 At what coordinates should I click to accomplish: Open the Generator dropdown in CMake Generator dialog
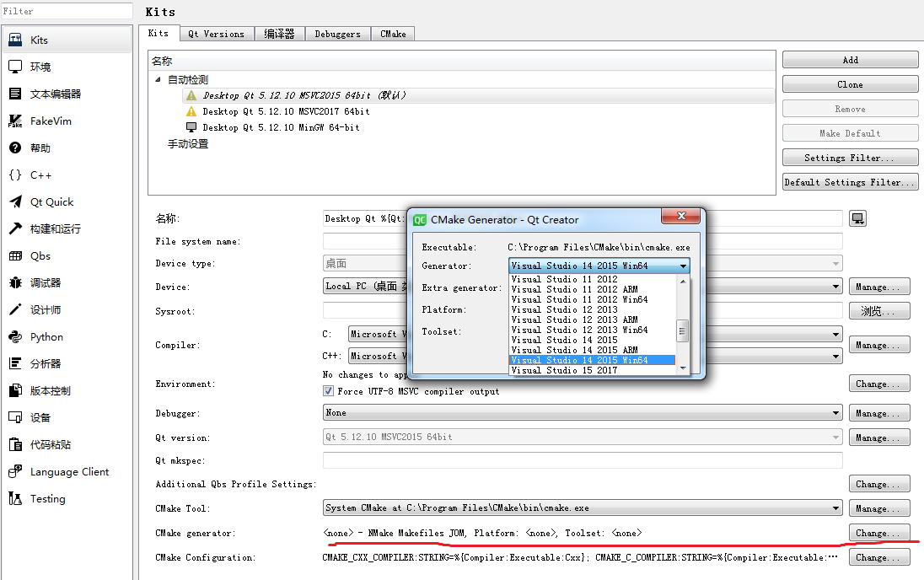[599, 266]
